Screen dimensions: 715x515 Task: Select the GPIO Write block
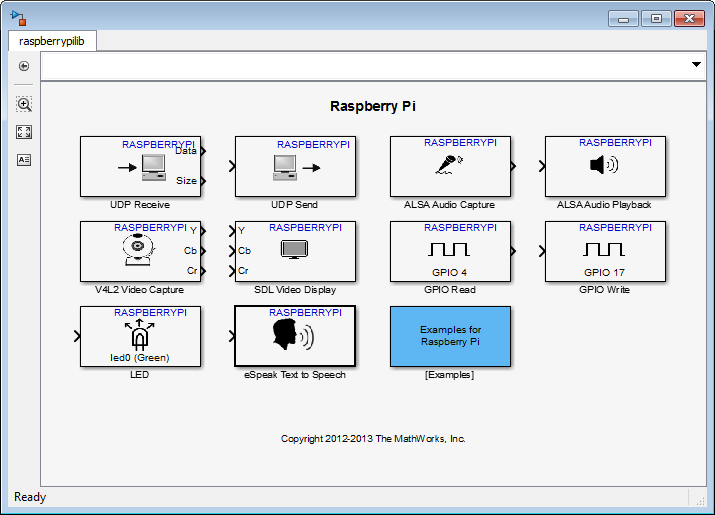point(606,251)
